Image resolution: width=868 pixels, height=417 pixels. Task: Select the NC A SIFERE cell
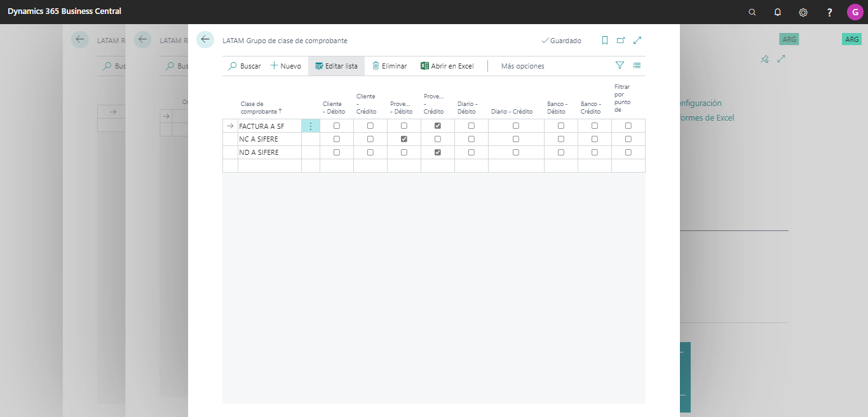point(269,139)
